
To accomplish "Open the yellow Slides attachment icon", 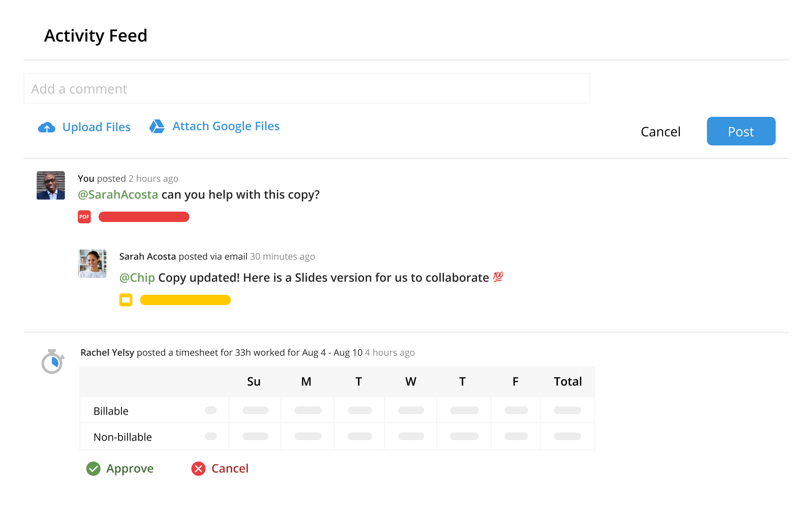I will [x=126, y=300].
